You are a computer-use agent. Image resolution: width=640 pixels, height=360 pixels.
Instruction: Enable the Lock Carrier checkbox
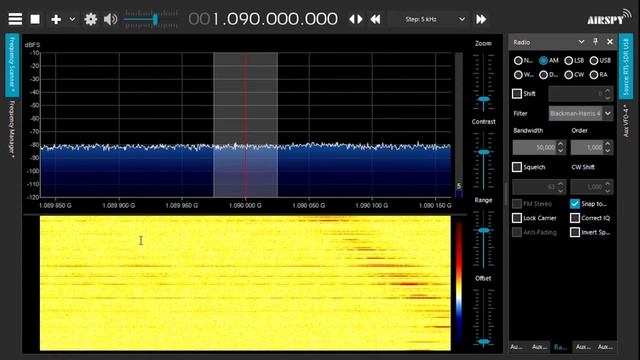(x=517, y=218)
